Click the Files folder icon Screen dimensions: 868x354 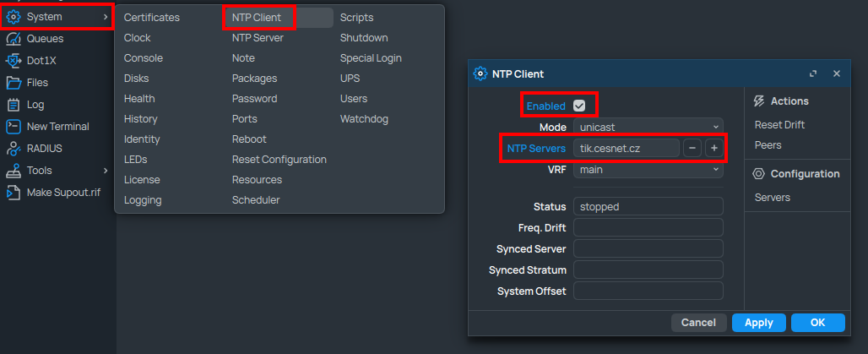point(14,83)
